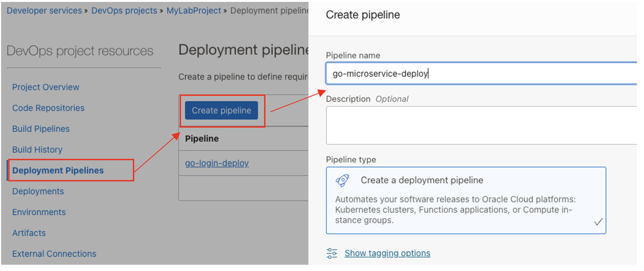This screenshot has width=644, height=271.
Task: Open the go-login-deploy pipeline
Action: 217,163
